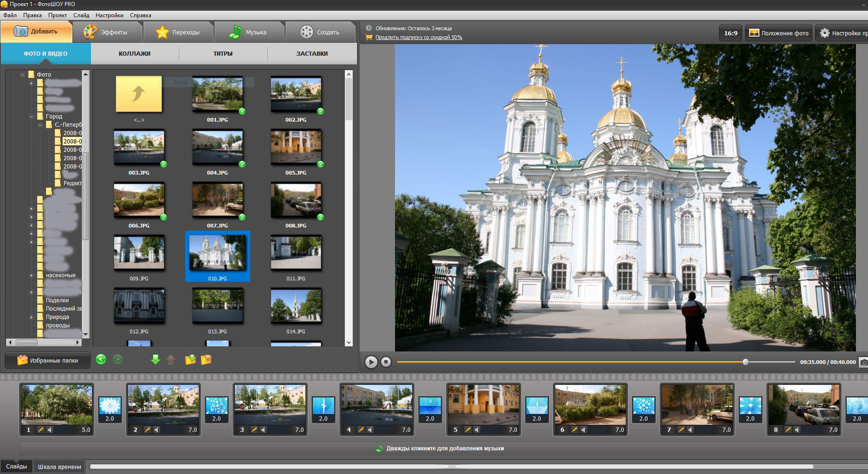Switch to the КОЛЛАЖИ tab
This screenshot has width=868, height=474.
134,53
